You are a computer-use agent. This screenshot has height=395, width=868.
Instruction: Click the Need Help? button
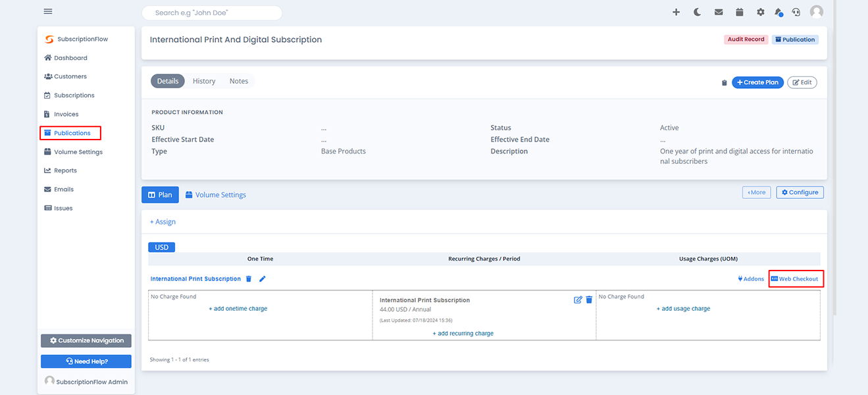(x=86, y=361)
